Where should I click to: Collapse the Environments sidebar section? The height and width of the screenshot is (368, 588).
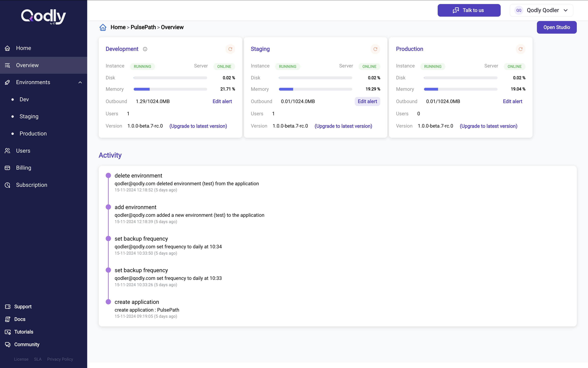coord(80,83)
